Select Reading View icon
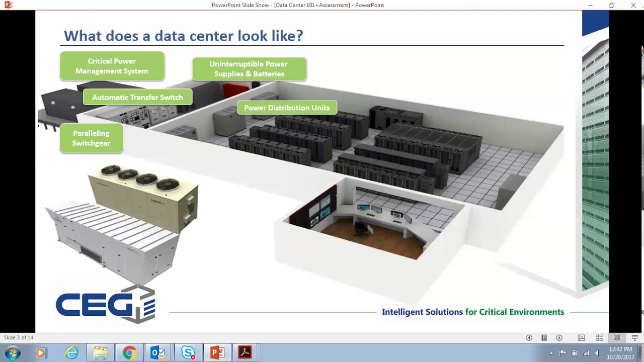Viewport: 644px width, 362px height. point(617,338)
